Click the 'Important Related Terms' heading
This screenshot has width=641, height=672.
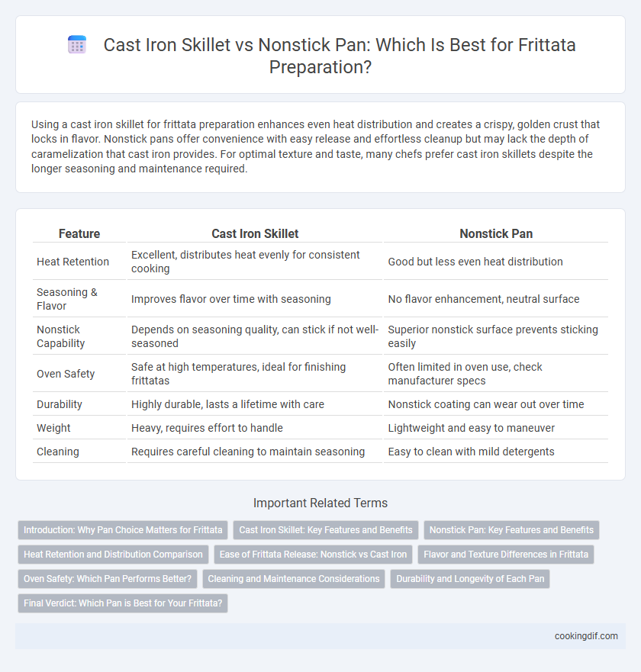tap(320, 503)
